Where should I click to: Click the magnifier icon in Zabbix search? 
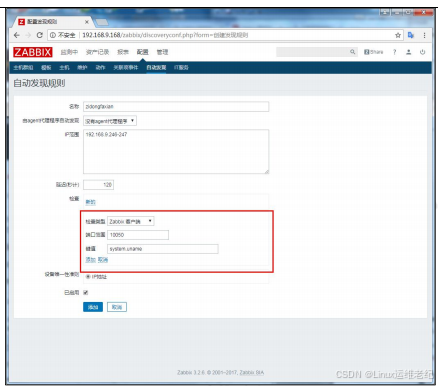point(352,52)
